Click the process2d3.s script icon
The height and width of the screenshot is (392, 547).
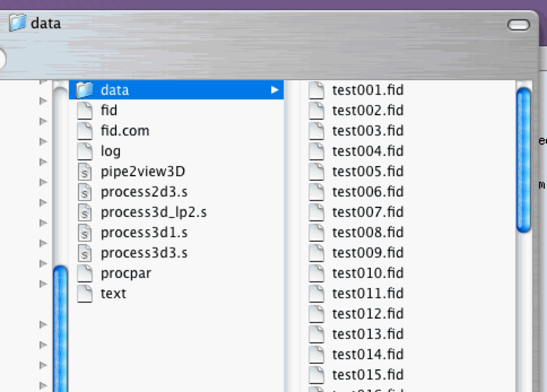[x=84, y=192]
